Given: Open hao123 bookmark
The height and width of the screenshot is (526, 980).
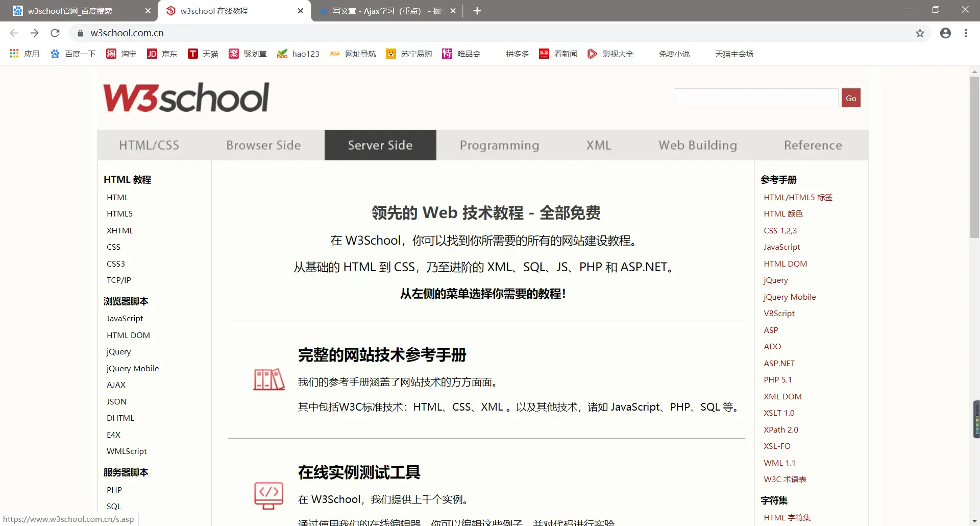Looking at the screenshot, I should (298, 54).
